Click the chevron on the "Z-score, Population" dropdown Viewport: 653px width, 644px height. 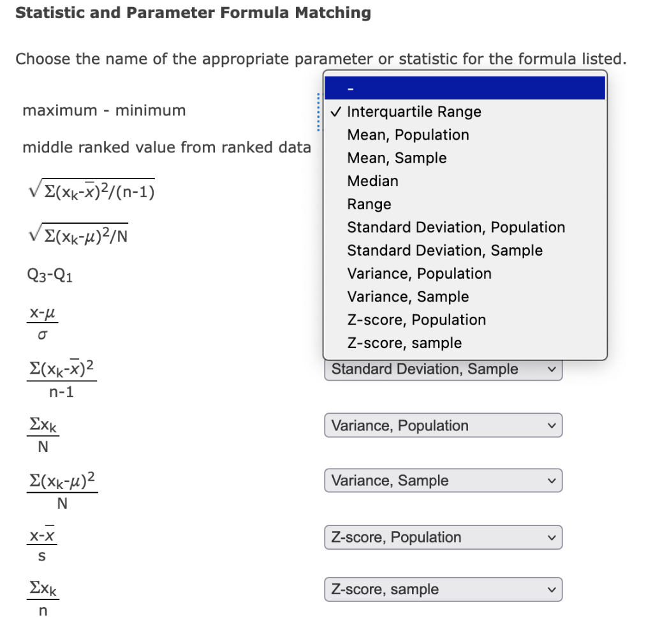552,537
